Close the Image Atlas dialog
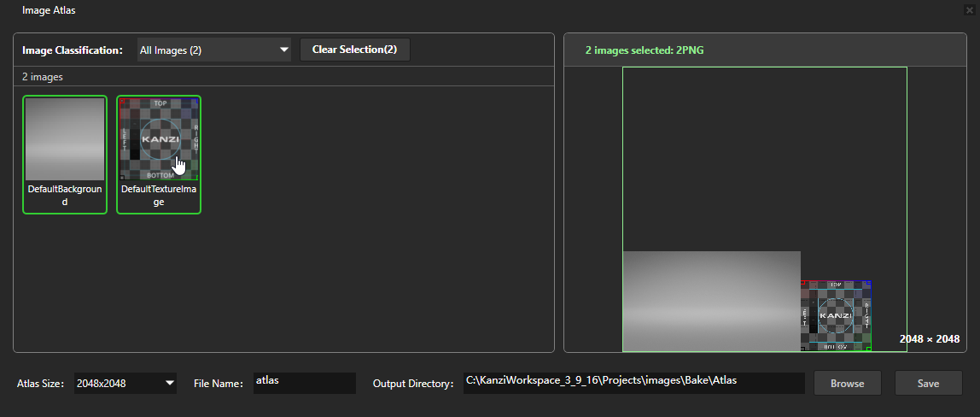The width and height of the screenshot is (980, 417). [x=970, y=10]
